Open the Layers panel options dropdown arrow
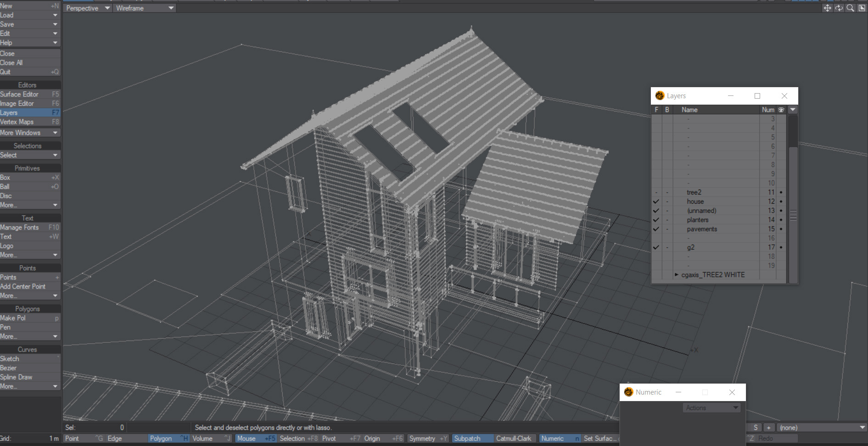 tap(793, 110)
